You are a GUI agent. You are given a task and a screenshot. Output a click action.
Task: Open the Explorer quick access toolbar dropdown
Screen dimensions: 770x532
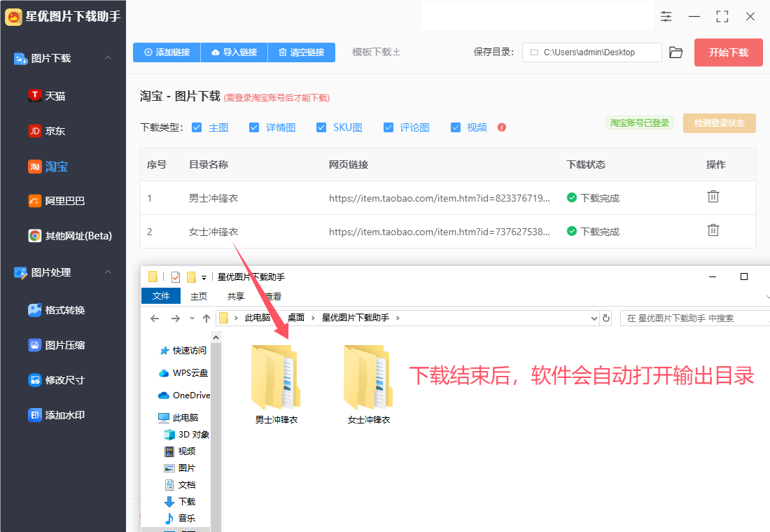pos(204,277)
